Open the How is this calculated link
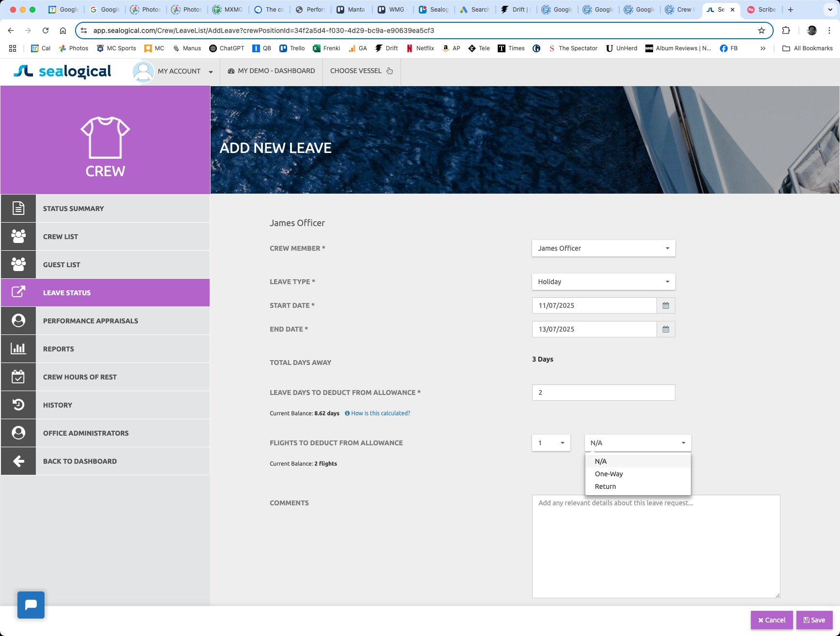The width and height of the screenshot is (840, 636). 381,413
